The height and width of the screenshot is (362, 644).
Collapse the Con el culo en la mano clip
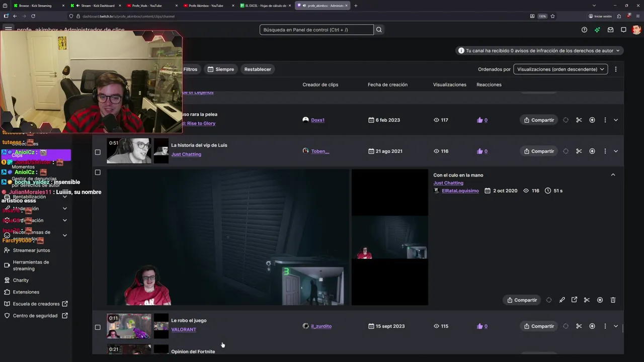[613, 174]
